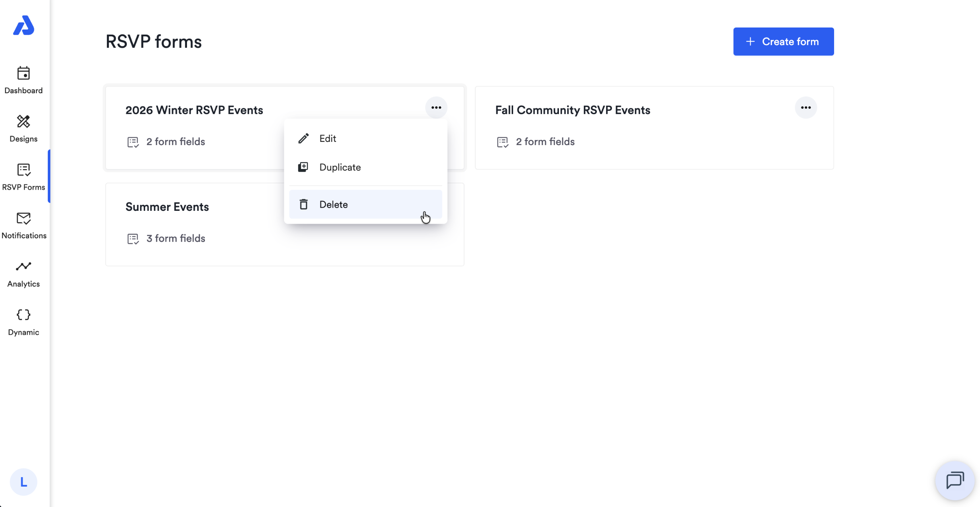Open the Summer Events form card
The width and height of the screenshot is (980, 507).
(285, 224)
